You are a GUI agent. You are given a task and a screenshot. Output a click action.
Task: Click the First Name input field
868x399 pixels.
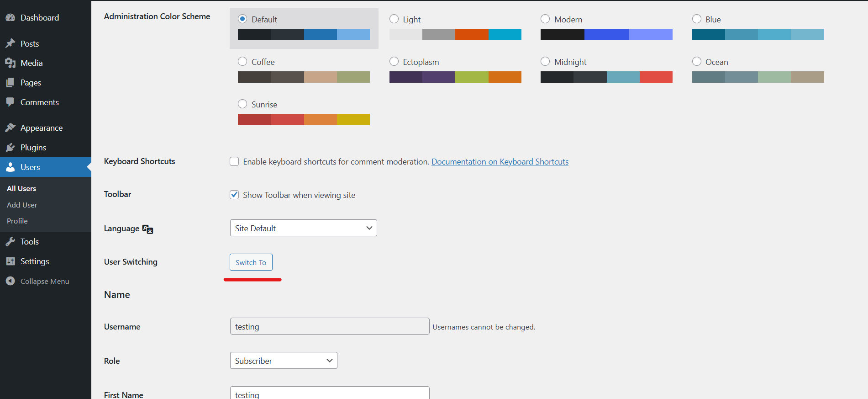[x=330, y=393]
